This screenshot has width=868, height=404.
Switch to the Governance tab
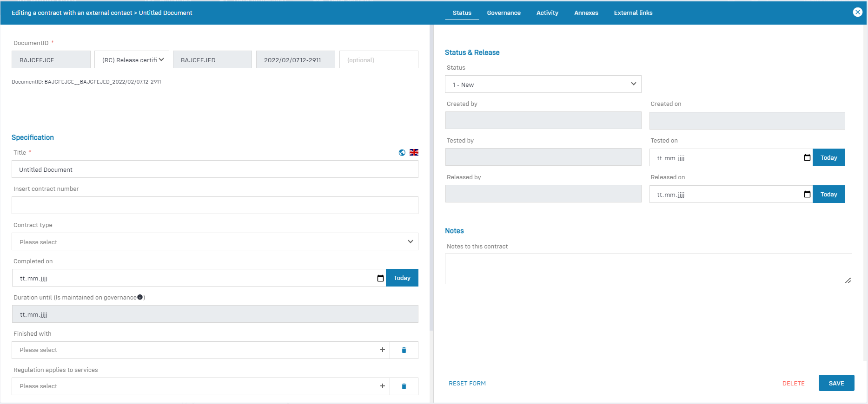coord(504,13)
